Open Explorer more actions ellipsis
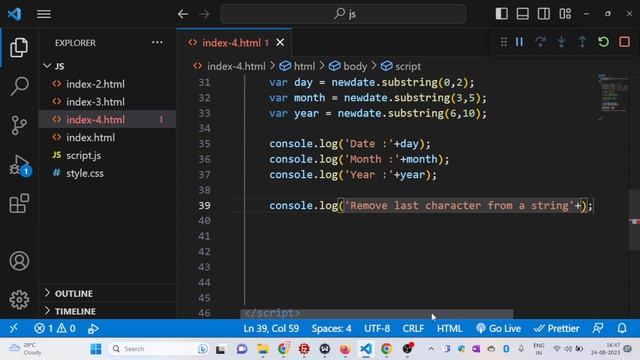The image size is (640, 360). pyautogui.click(x=157, y=42)
